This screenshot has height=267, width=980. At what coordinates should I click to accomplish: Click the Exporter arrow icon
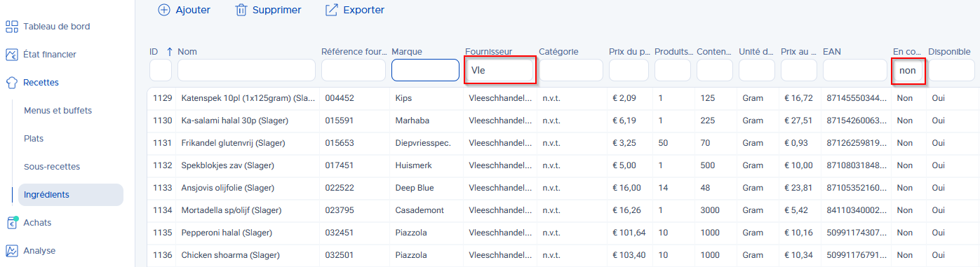(332, 10)
